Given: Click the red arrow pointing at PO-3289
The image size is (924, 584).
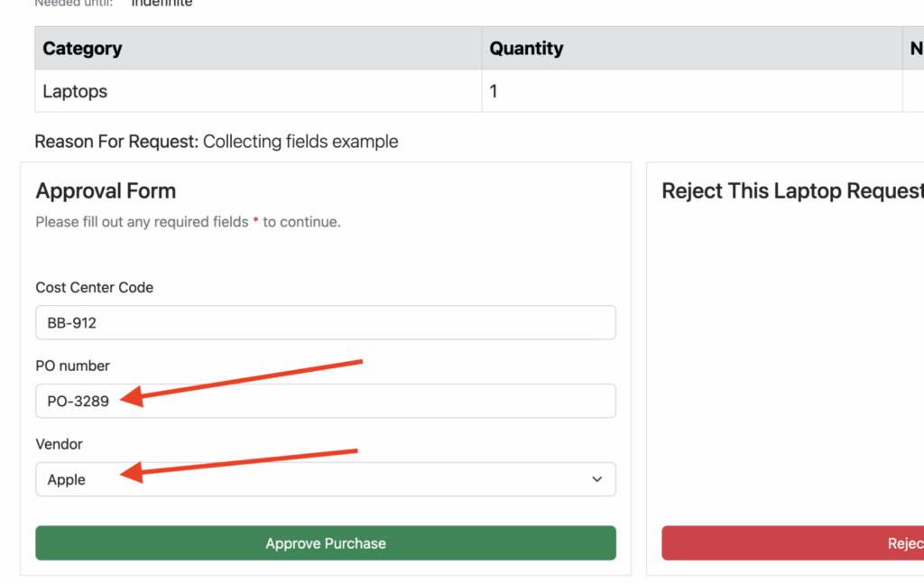Looking at the screenshot, I should [244, 380].
